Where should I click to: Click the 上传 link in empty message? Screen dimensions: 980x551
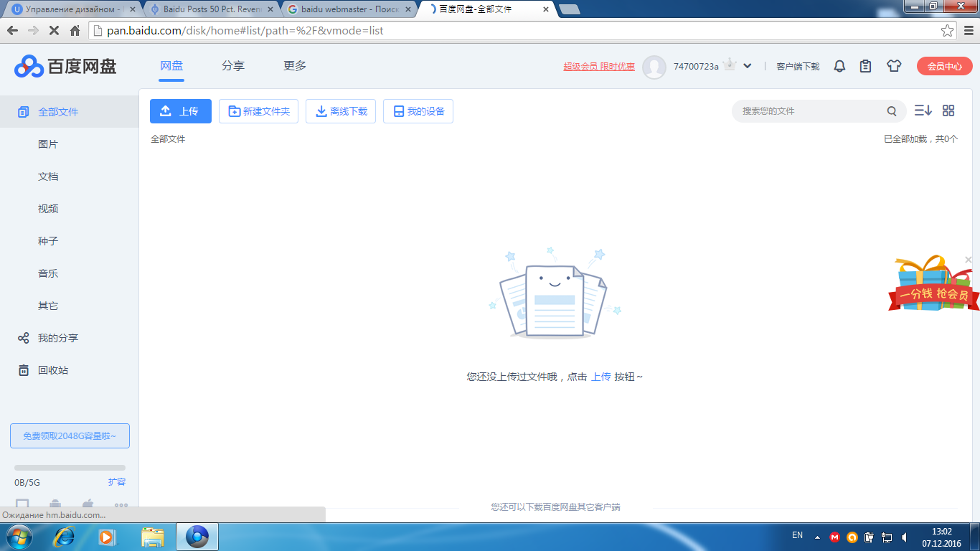[601, 377]
